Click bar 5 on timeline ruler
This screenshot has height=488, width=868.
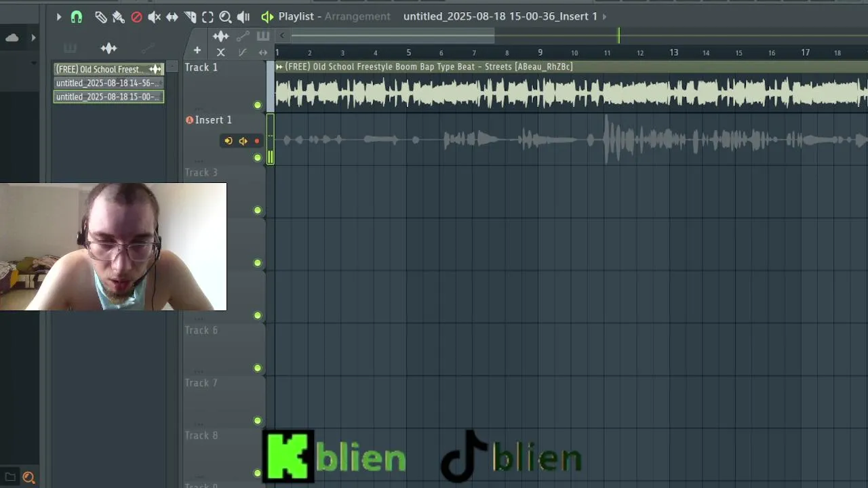[x=408, y=52]
